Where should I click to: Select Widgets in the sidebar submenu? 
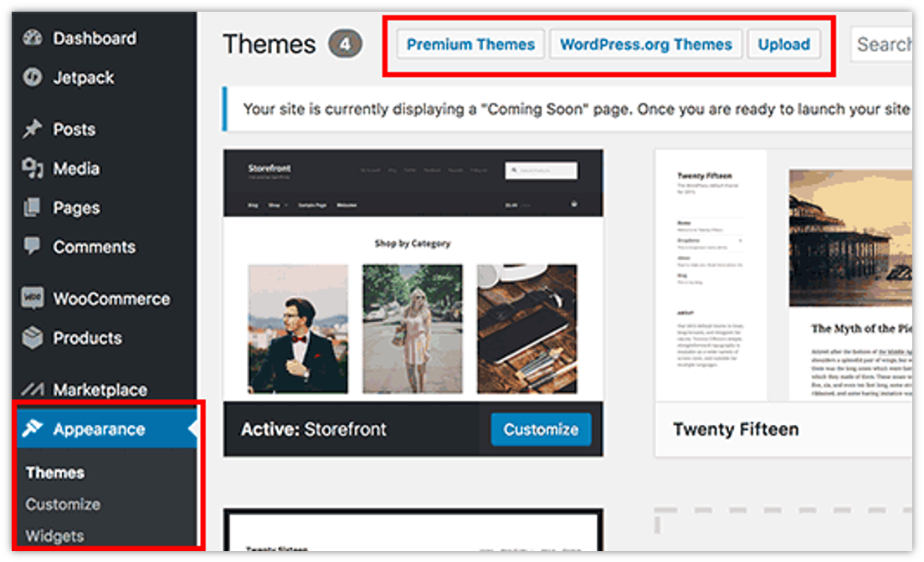click(55, 535)
